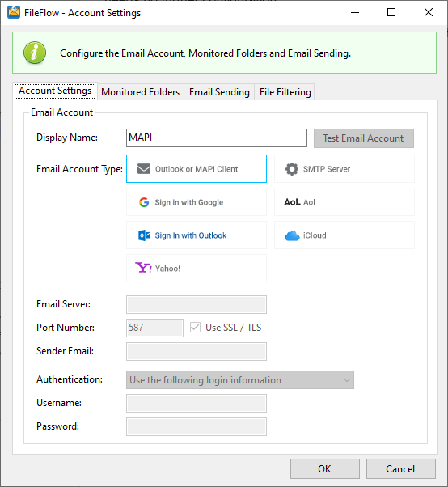Click into the Port Number field

[154, 328]
